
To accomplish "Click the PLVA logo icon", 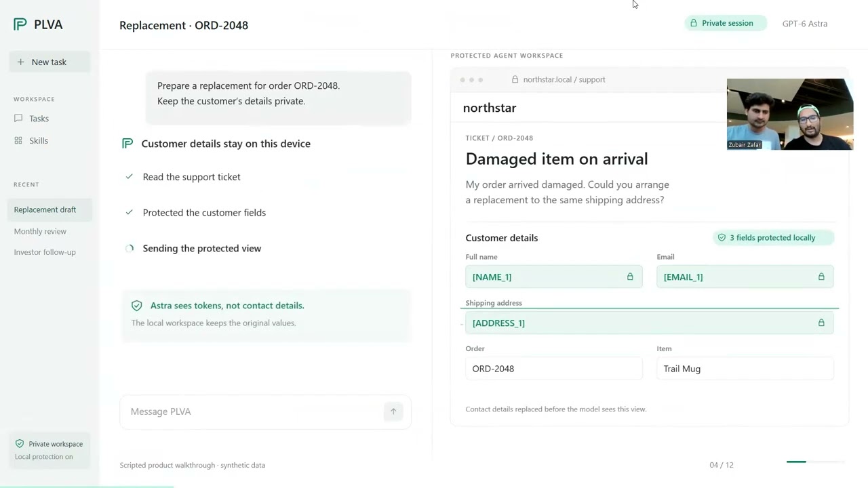I will 20,24.
